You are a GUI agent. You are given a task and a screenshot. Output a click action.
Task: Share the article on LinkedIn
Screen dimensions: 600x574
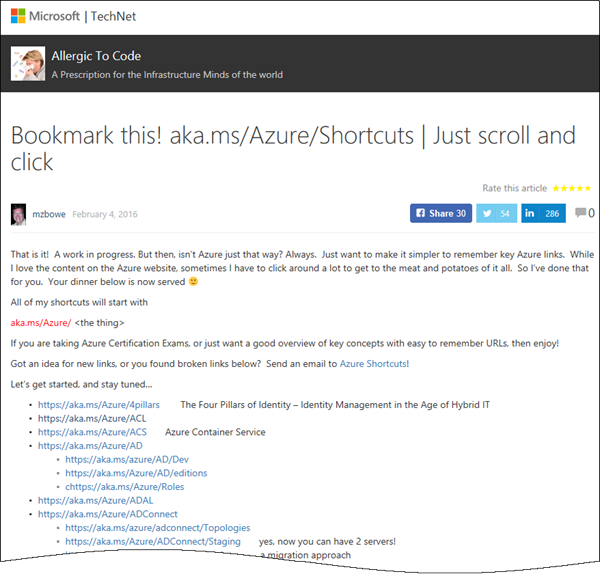click(543, 213)
